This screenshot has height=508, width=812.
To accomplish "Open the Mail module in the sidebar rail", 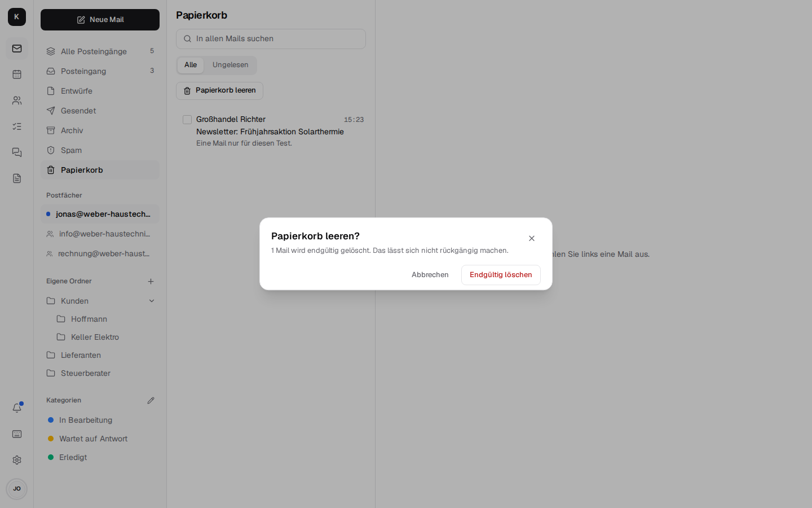I will [x=17, y=49].
